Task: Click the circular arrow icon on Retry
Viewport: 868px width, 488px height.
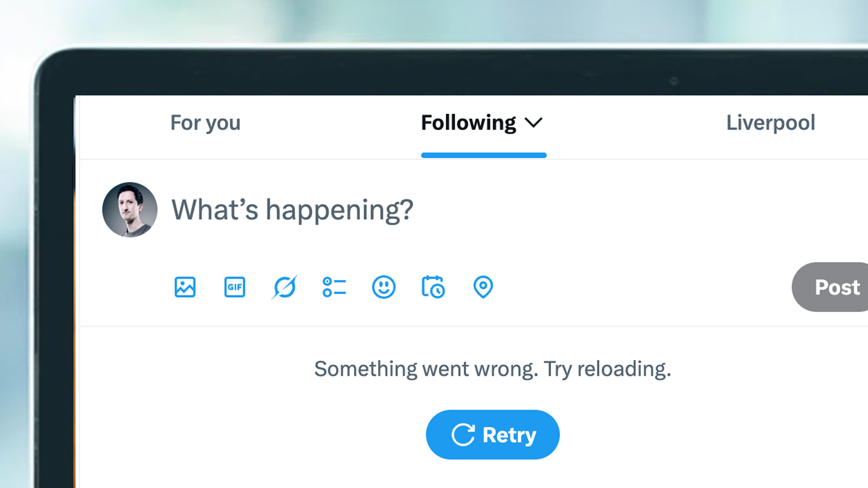Action: (463, 435)
